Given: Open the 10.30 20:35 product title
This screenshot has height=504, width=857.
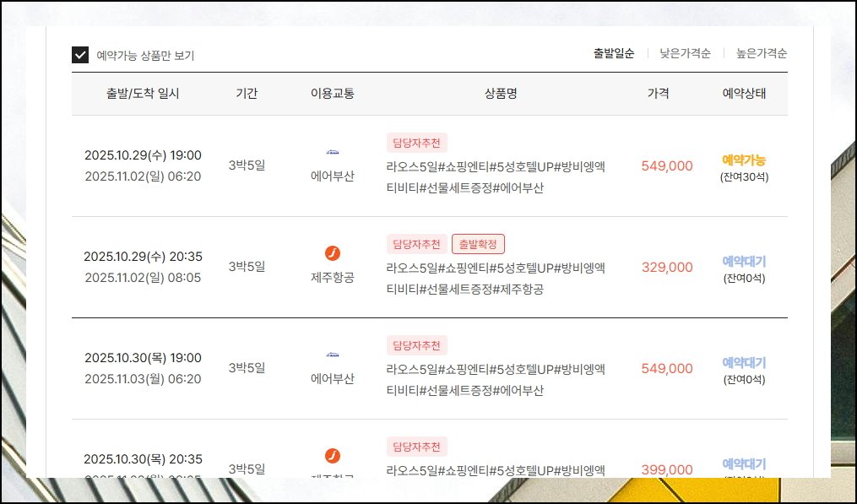Looking at the screenshot, I should click(496, 470).
